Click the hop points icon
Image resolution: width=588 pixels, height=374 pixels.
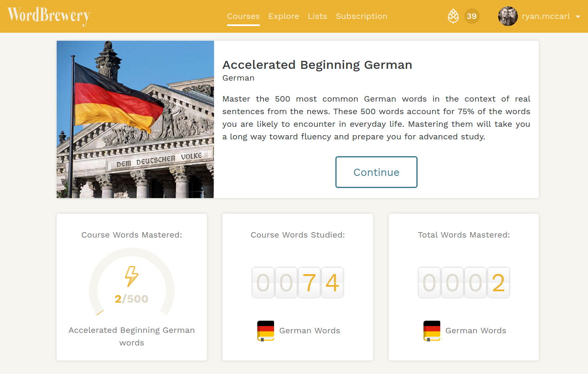[453, 16]
